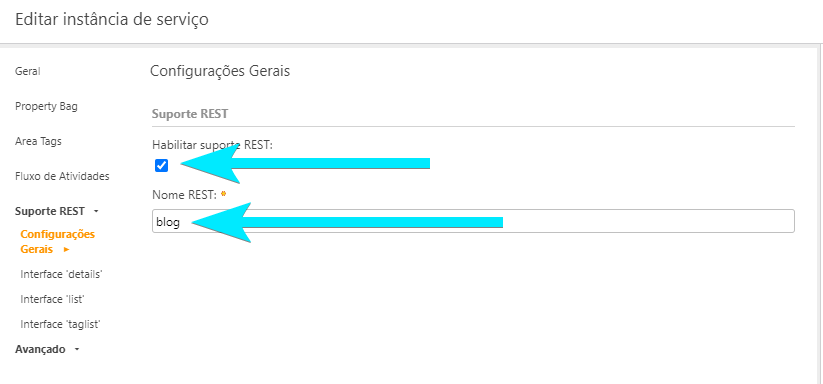
Task: Click the 'Habilitar suporte REST:' label
Action: pos(213,145)
